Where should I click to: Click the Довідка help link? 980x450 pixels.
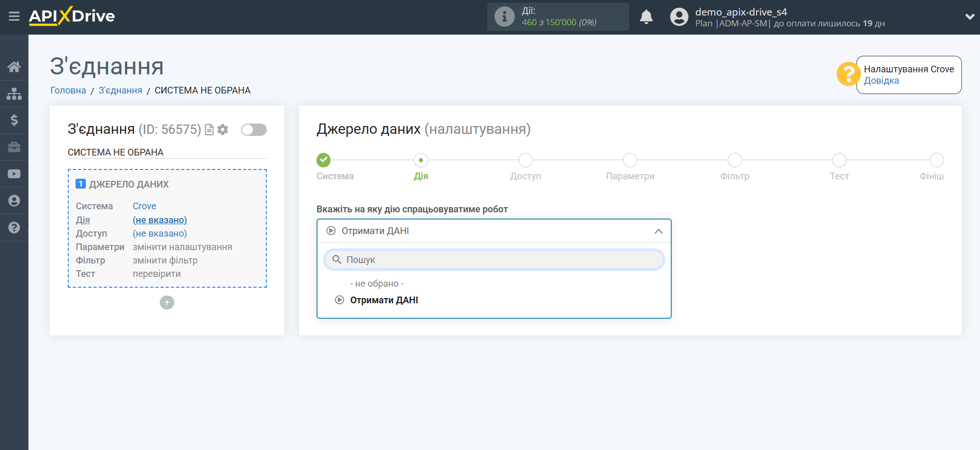point(881,81)
